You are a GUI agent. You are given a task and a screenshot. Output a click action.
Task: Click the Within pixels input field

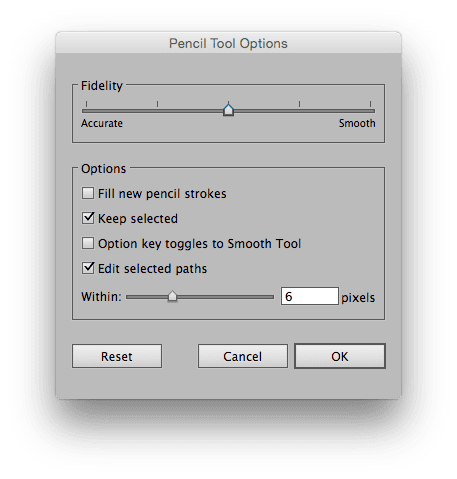pyautogui.click(x=310, y=296)
